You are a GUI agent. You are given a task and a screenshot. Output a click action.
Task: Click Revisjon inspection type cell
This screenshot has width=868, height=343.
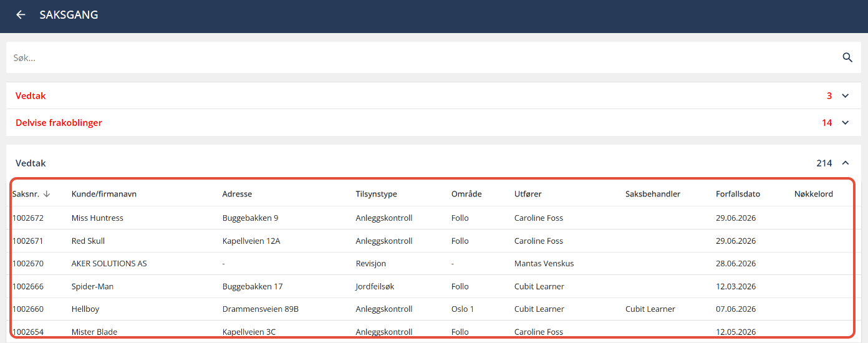tap(371, 264)
